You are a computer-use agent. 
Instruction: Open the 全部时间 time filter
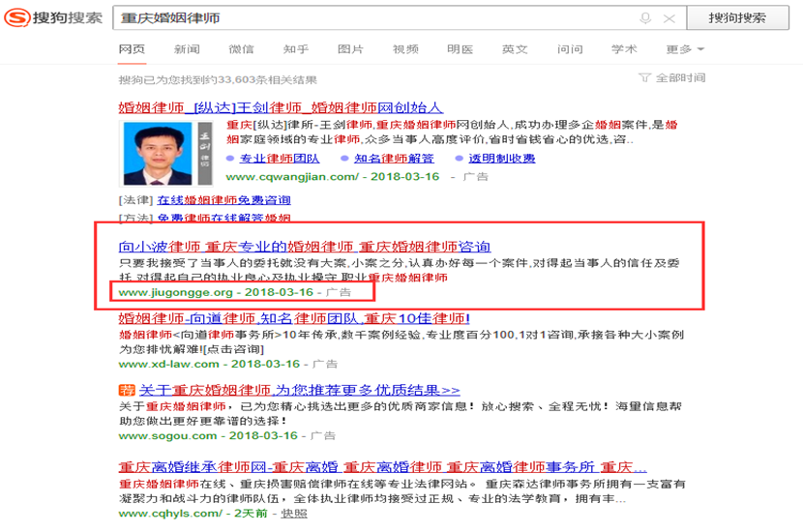click(x=672, y=77)
